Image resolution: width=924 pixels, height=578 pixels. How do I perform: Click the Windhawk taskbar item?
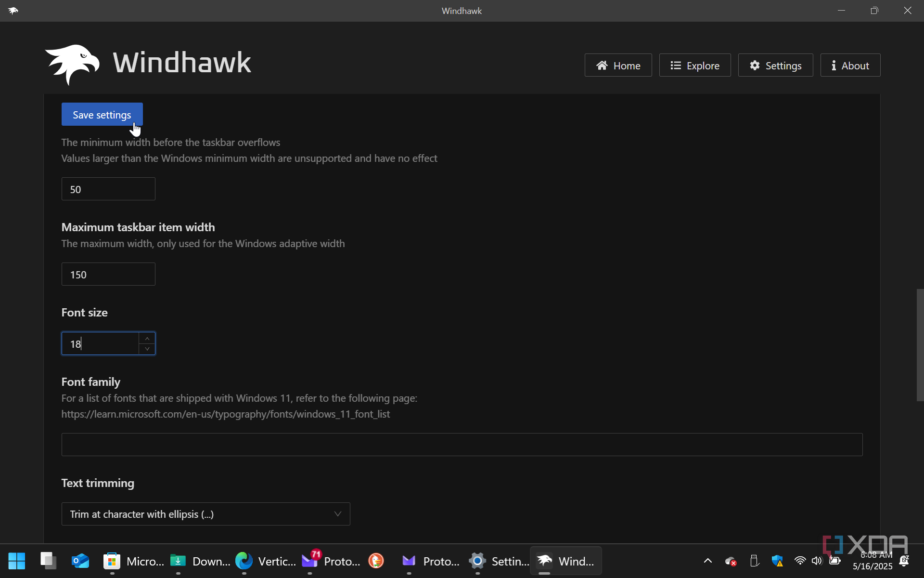point(566,561)
